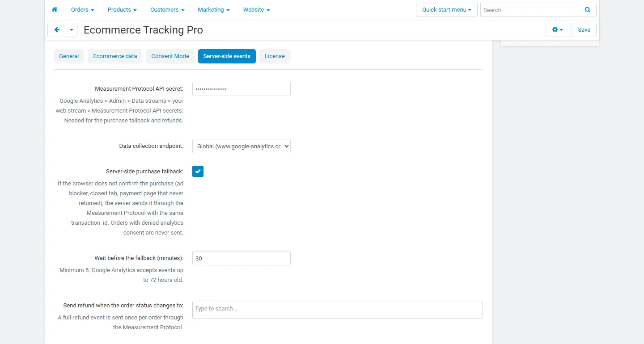Open the Orders menu
This screenshot has width=644, height=344.
coord(83,10)
